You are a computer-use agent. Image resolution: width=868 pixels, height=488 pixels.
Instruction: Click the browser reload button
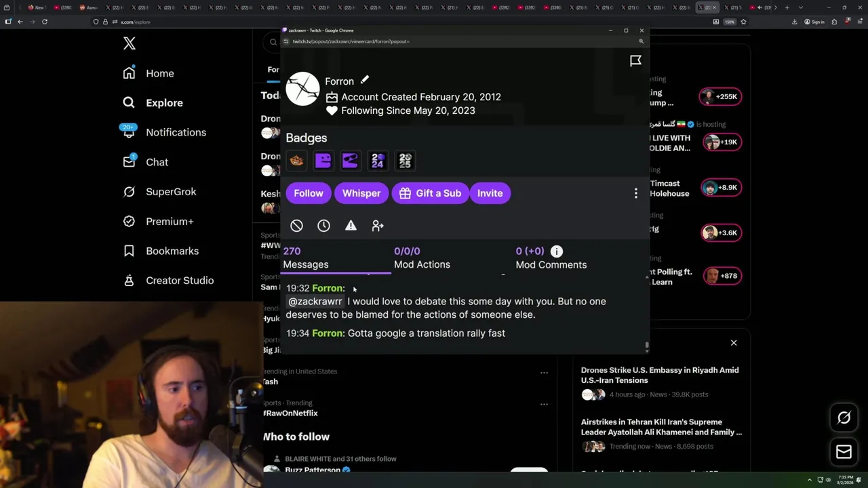[45, 22]
